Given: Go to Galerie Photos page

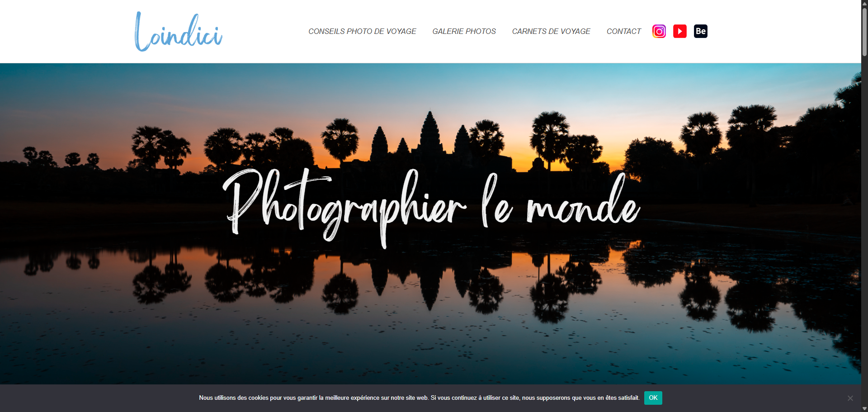Looking at the screenshot, I should tap(464, 31).
